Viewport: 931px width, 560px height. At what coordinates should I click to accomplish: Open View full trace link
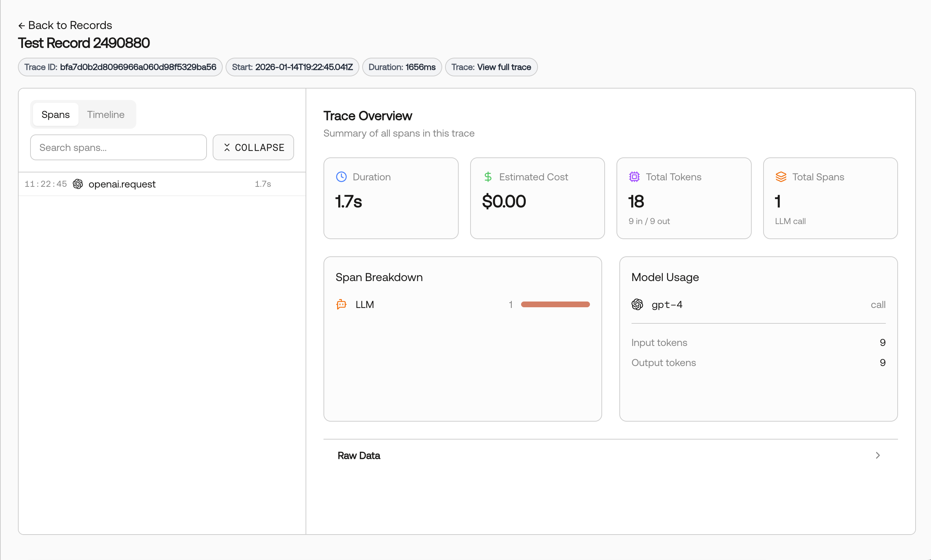pyautogui.click(x=504, y=67)
